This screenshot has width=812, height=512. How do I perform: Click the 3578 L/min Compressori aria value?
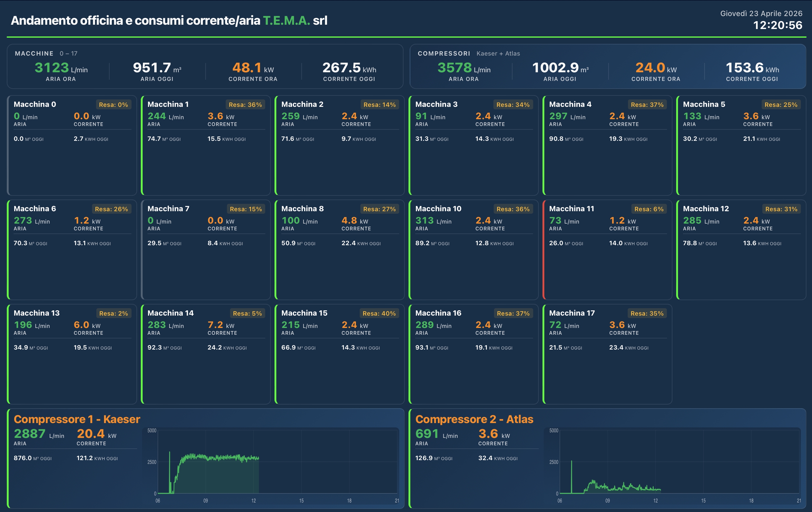pos(454,68)
